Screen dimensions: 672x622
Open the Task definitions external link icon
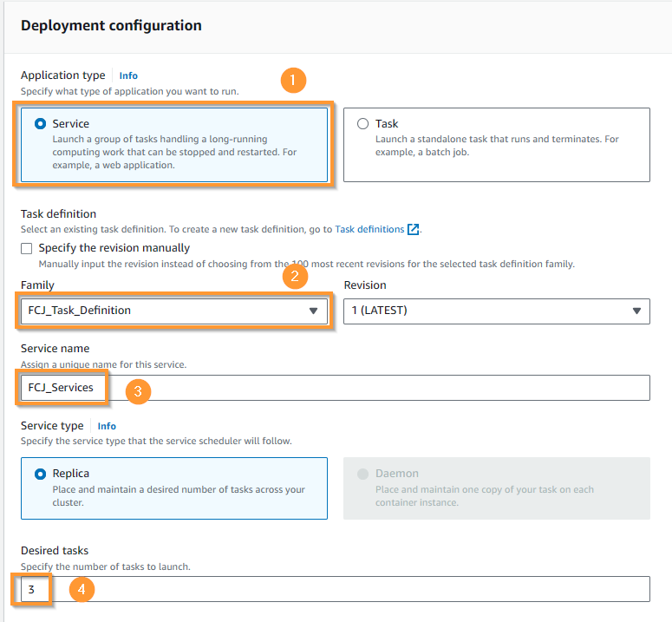pos(413,229)
